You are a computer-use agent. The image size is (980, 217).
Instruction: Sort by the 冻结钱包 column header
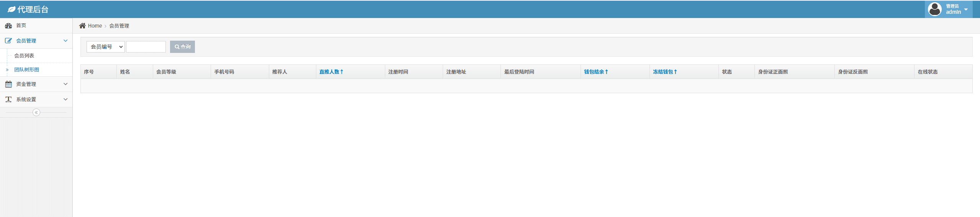coord(665,72)
